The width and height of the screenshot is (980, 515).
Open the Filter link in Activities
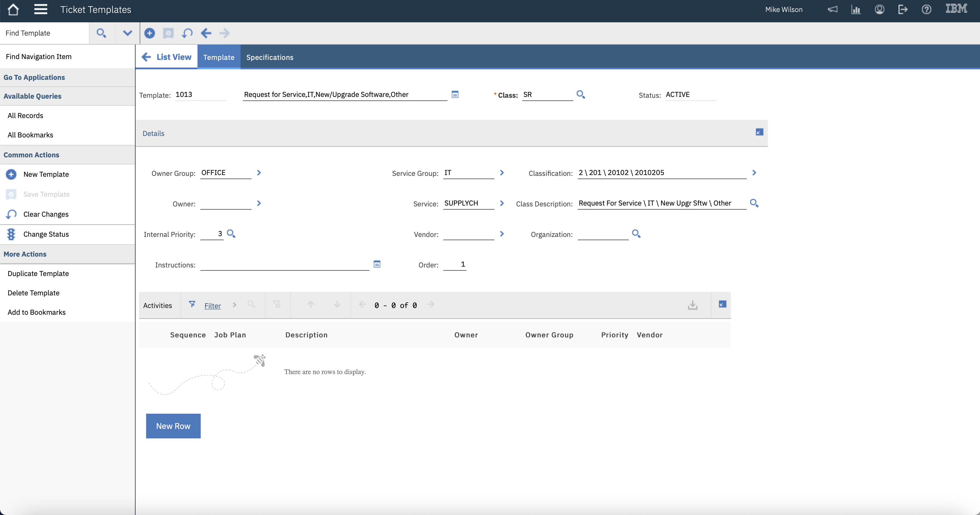(x=212, y=305)
